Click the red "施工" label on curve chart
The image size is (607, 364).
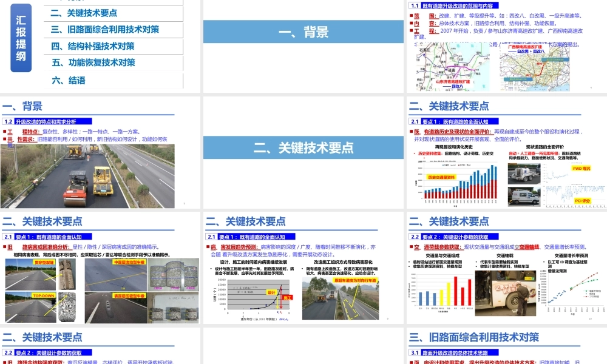tap(287, 297)
